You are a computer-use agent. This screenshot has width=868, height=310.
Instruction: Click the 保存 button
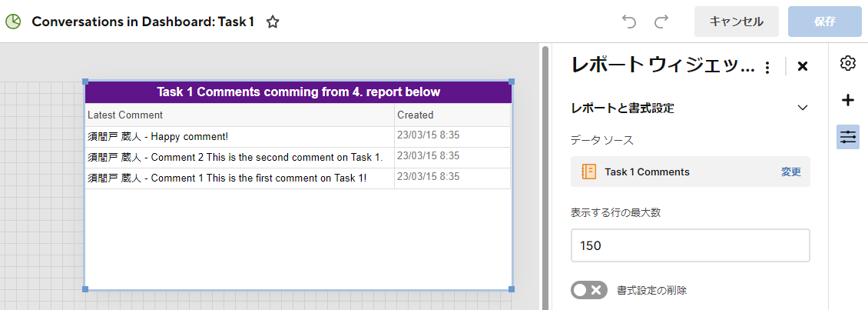pyautogui.click(x=825, y=22)
